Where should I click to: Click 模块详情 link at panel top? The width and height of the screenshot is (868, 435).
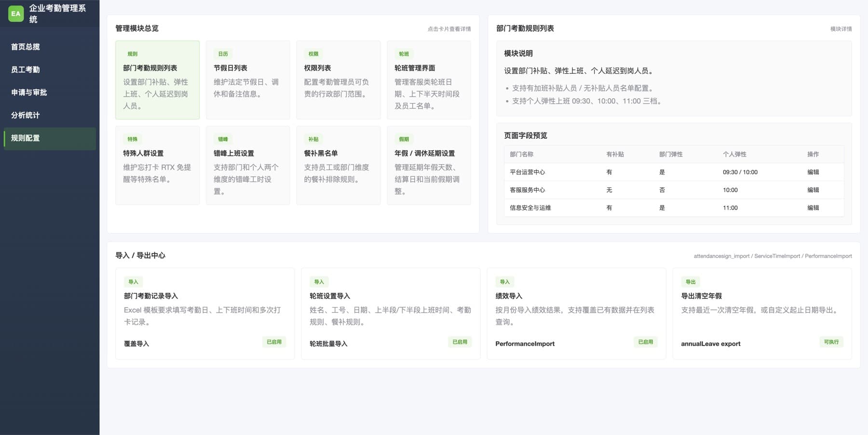click(x=841, y=29)
